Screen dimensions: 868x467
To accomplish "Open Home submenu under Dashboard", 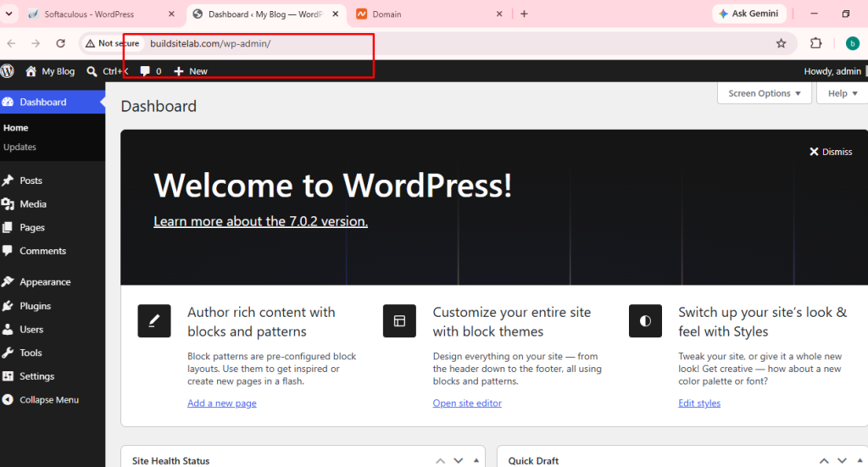I will pos(15,128).
